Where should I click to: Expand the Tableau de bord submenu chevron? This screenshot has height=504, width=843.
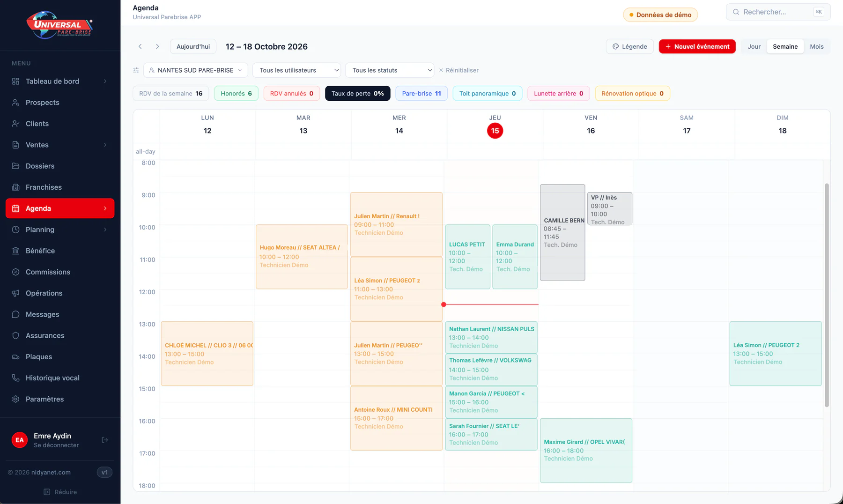pos(105,82)
